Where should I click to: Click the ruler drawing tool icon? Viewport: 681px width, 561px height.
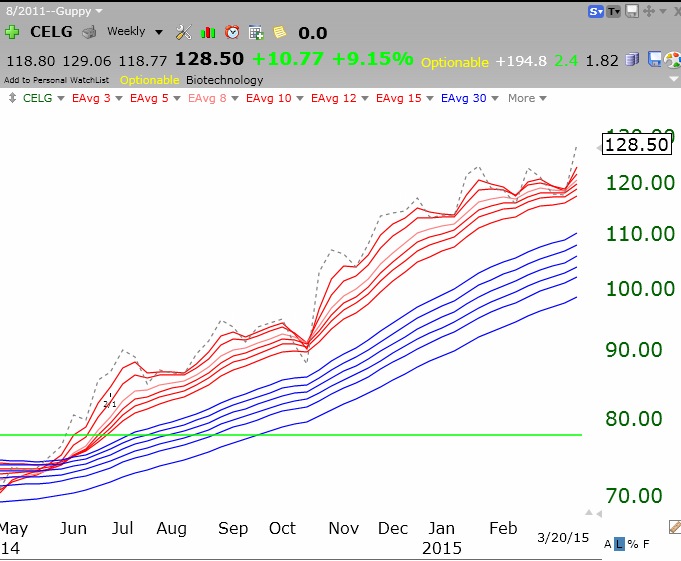675,527
